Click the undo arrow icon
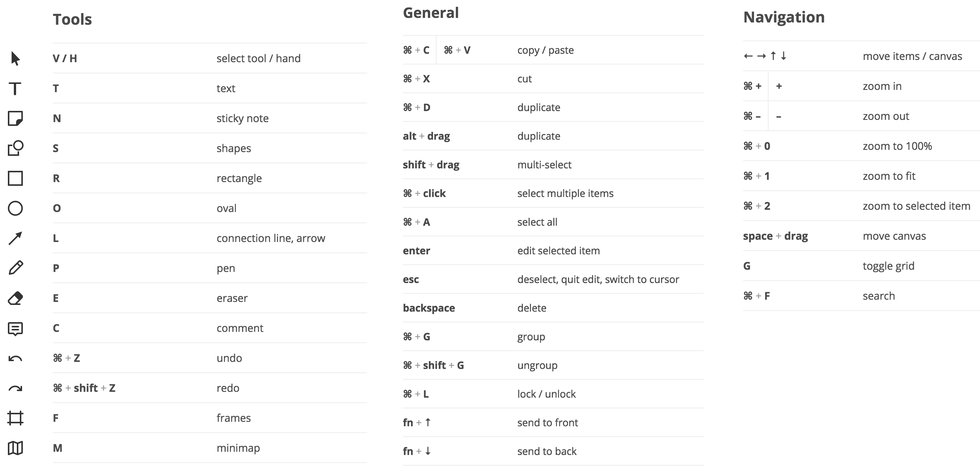Image resolution: width=980 pixels, height=466 pixels. [15, 358]
